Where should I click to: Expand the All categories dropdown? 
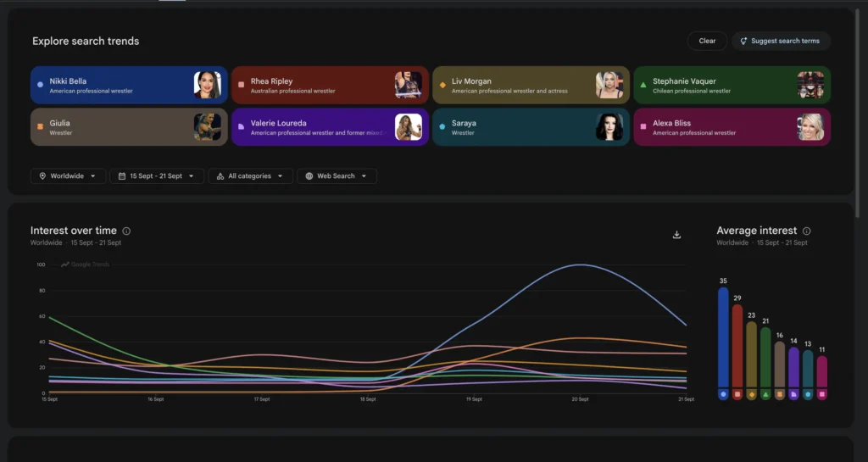tap(250, 176)
